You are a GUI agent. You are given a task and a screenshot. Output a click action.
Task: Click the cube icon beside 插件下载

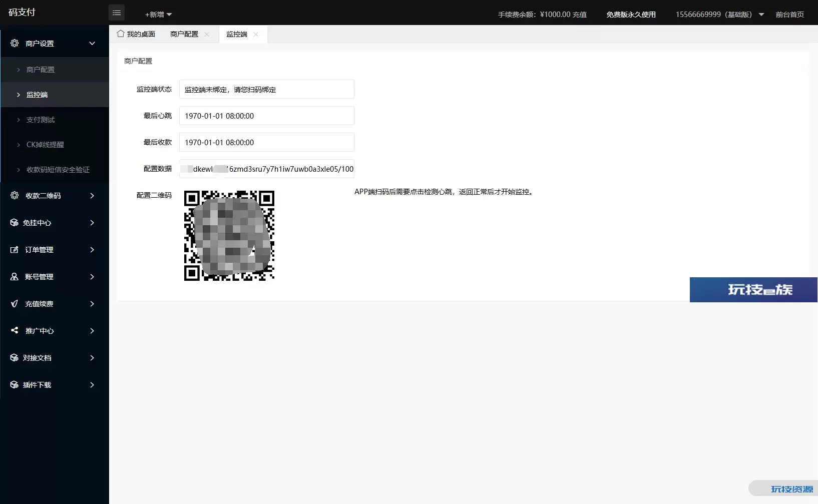click(14, 384)
